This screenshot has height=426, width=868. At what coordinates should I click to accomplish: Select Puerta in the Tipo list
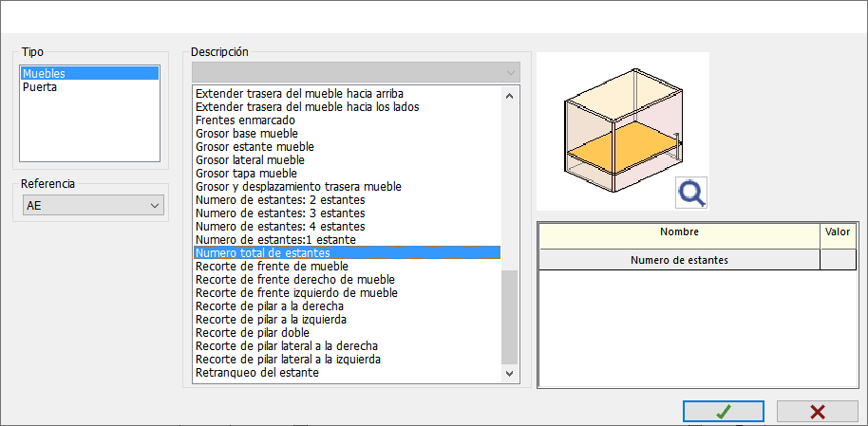pos(89,87)
